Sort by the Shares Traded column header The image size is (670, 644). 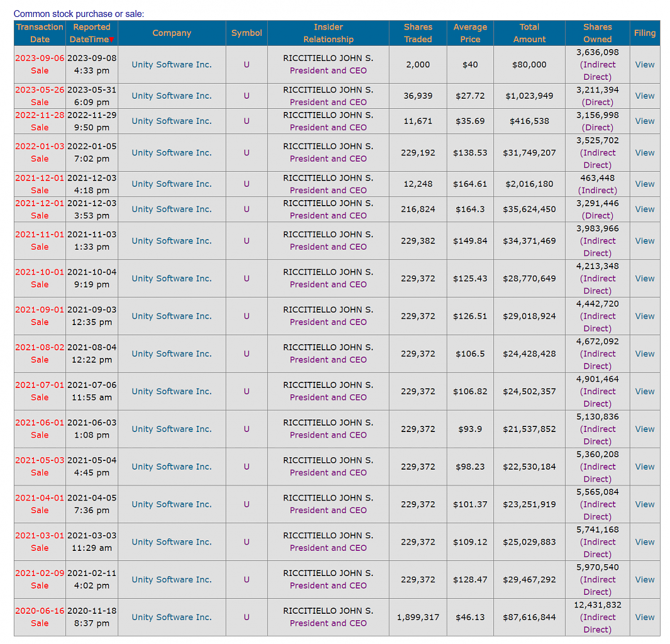point(418,33)
